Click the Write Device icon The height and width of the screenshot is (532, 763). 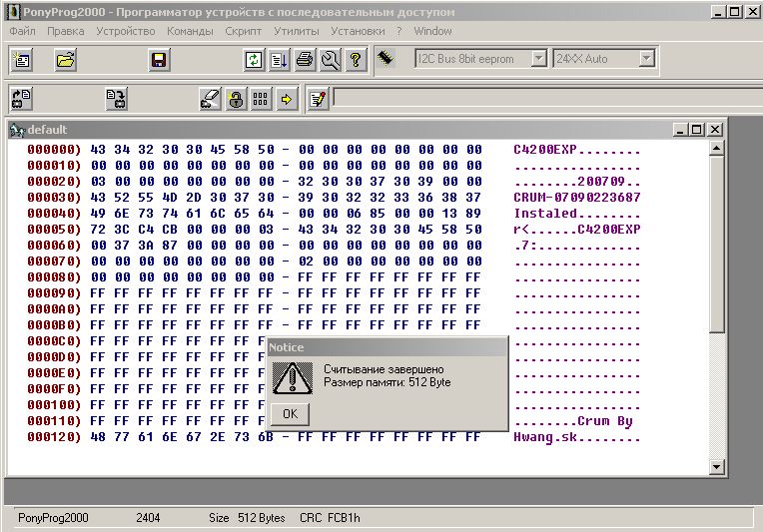[x=117, y=99]
